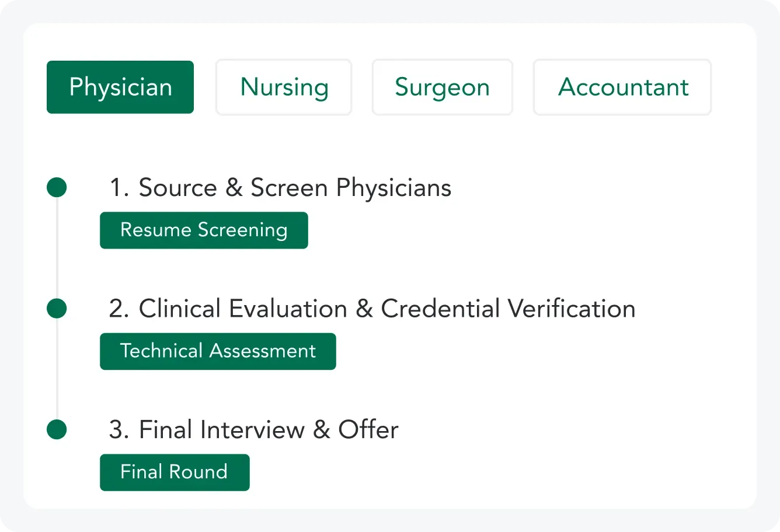Open the Final Interview & Offer step
The width and height of the screenshot is (780, 532).
253,430
